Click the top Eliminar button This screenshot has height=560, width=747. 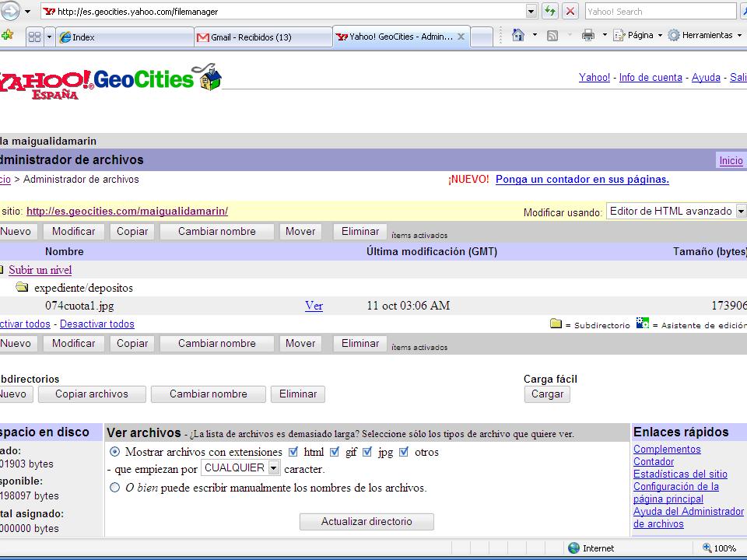tap(360, 232)
